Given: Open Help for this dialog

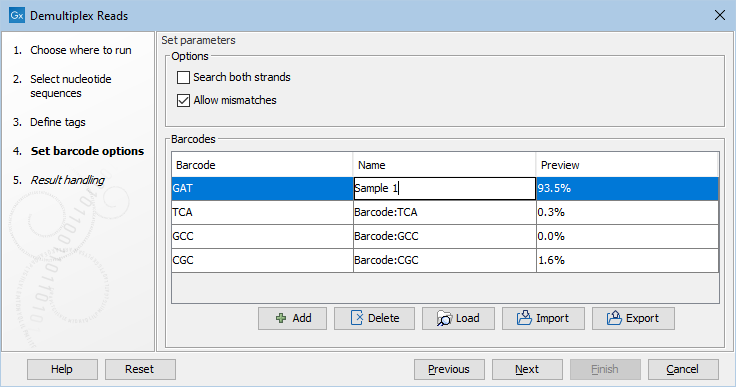Looking at the screenshot, I should tap(62, 370).
